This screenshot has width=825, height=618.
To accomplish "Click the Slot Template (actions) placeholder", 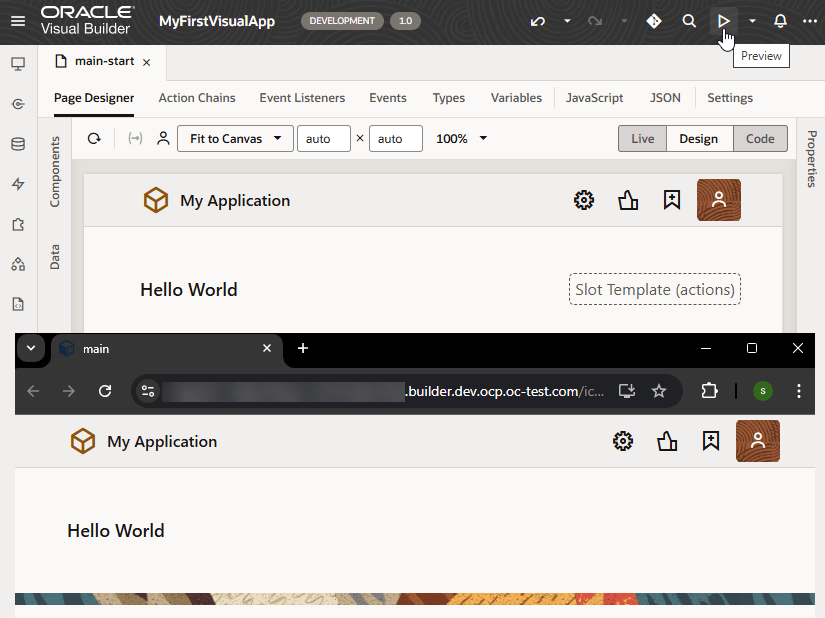I will tap(655, 290).
